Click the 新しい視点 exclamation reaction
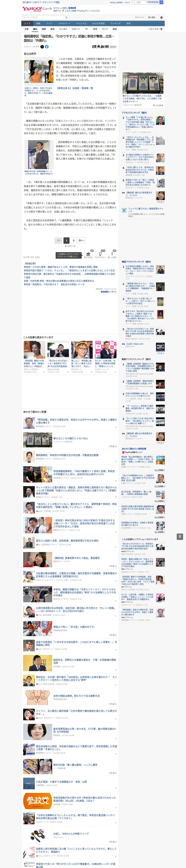 click(x=112, y=254)
